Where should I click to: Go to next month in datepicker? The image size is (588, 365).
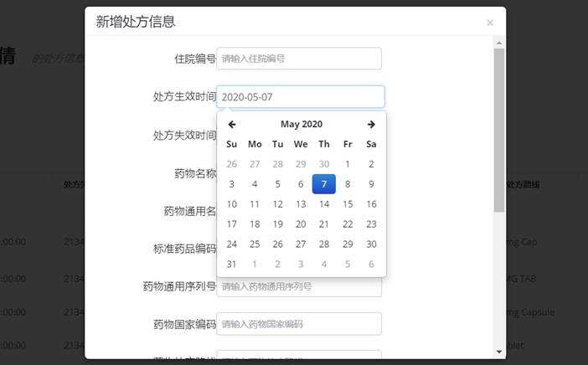371,124
